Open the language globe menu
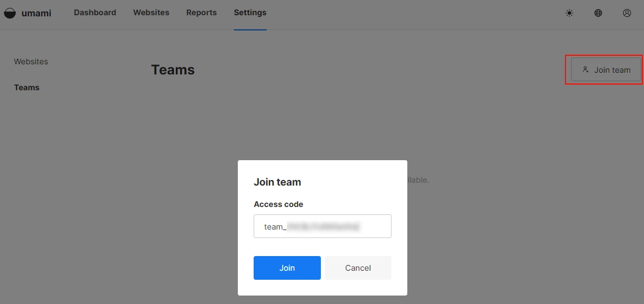Screen dimensions: 644x304 (x=598, y=13)
